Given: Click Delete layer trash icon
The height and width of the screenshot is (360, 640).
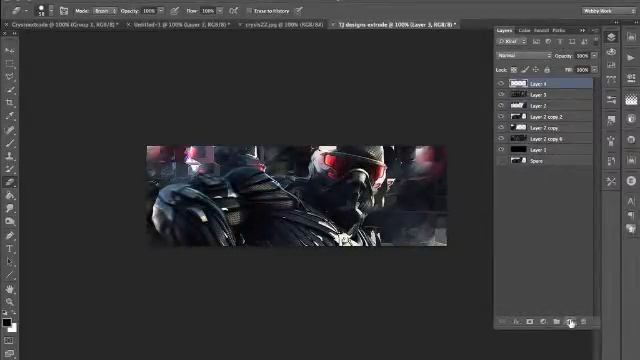Looking at the screenshot, I should (584, 322).
